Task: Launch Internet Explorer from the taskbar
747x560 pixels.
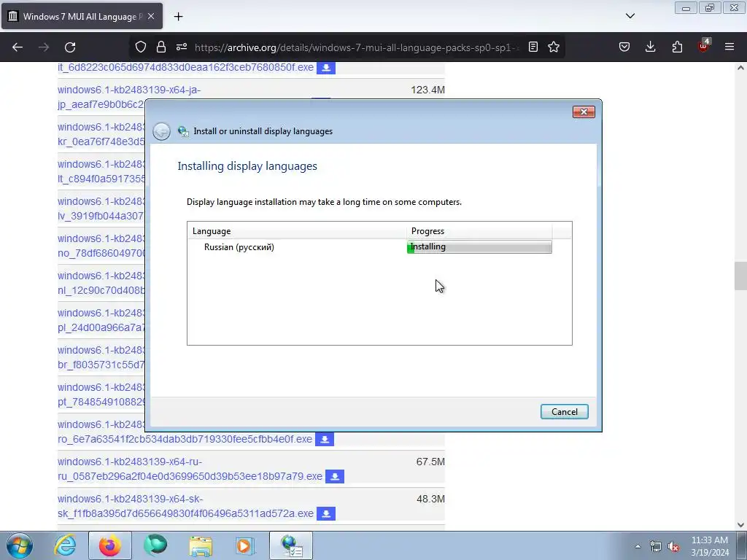Action: click(x=65, y=545)
